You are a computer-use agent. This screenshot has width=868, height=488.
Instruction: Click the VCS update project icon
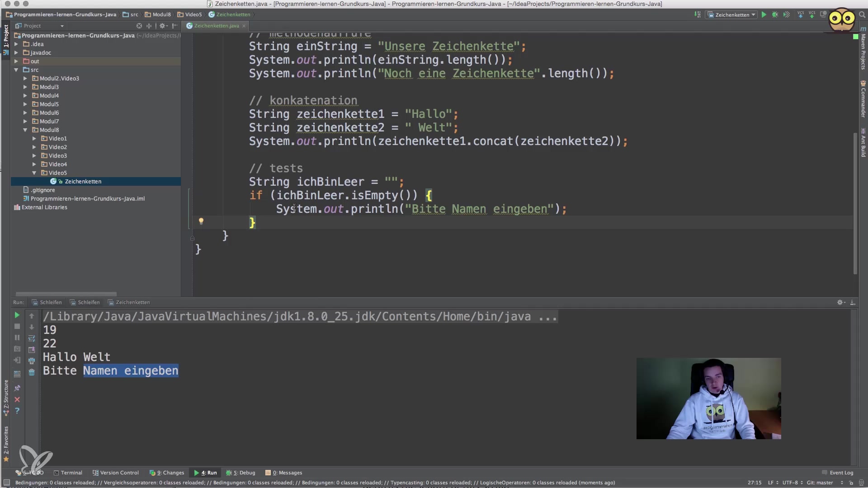tap(801, 15)
